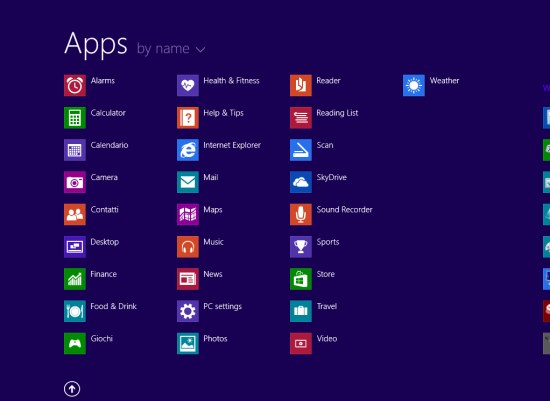Image resolution: width=550 pixels, height=401 pixels.
Task: Open the SkyDrive cloud icon
Action: pos(301,182)
